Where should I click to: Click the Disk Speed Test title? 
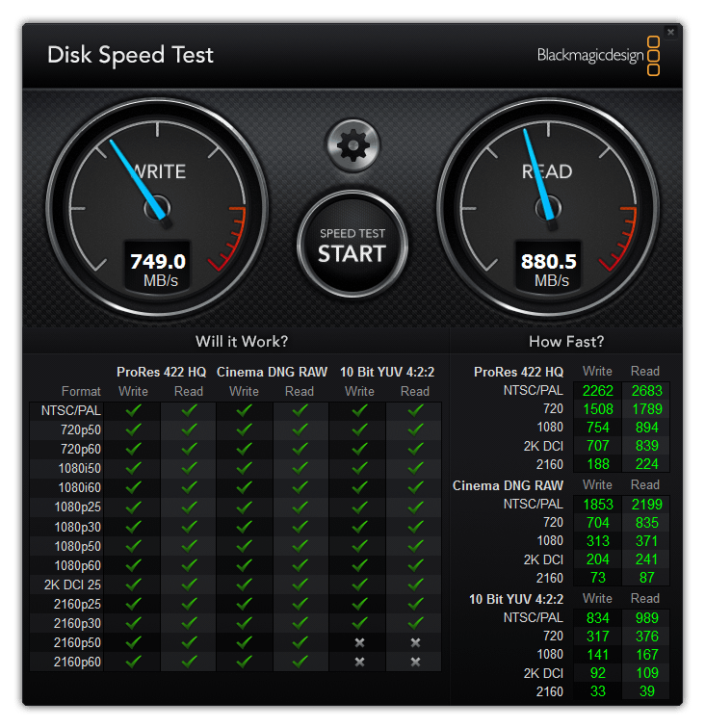click(x=130, y=55)
